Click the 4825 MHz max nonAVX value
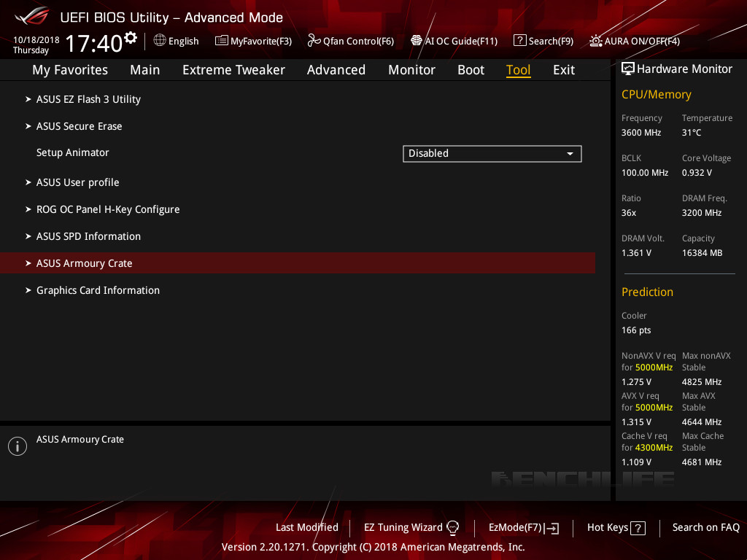Viewport: 747px width, 560px height. (701, 382)
